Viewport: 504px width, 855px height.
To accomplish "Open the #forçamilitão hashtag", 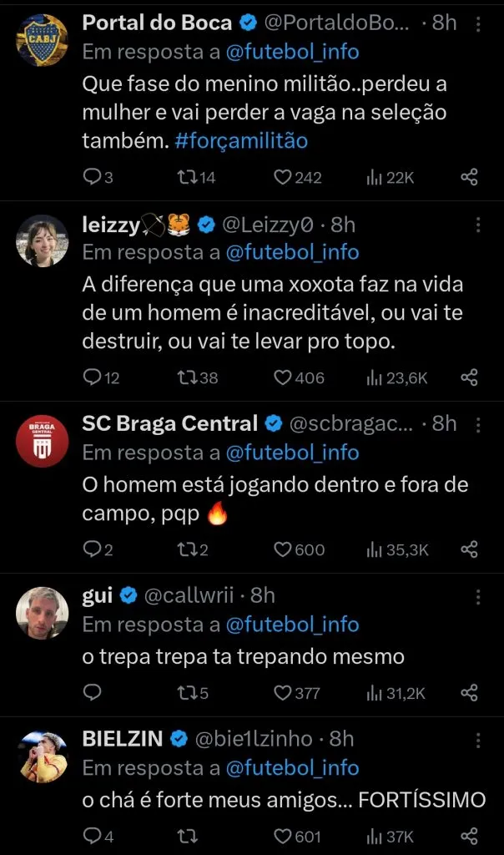I will tap(243, 140).
